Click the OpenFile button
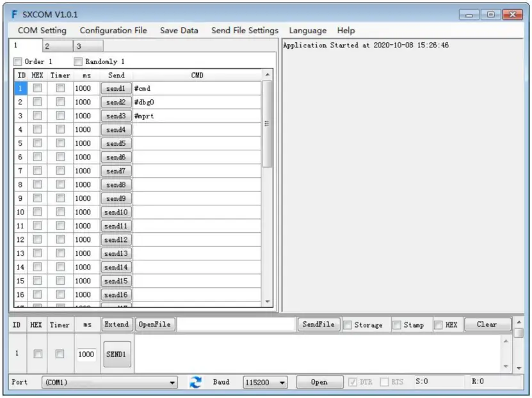532x398 pixels. click(154, 324)
